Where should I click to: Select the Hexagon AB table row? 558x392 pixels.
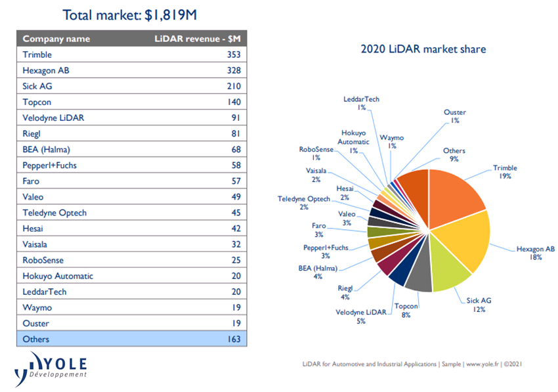[x=132, y=70]
